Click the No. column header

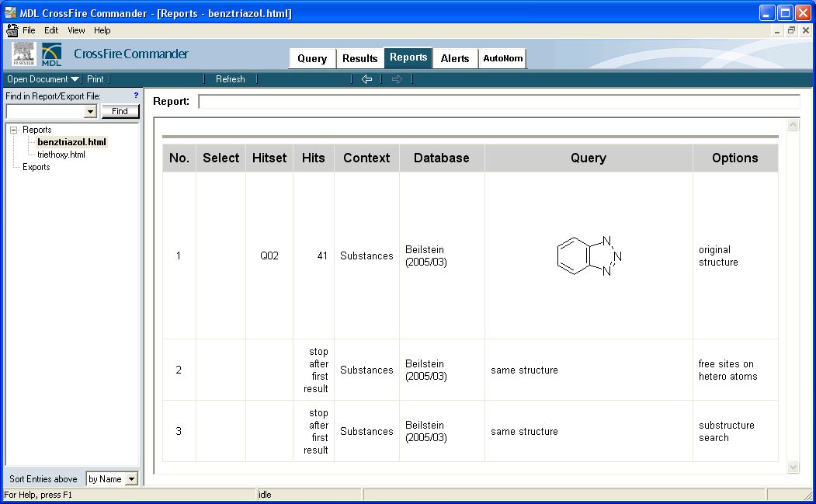point(179,158)
